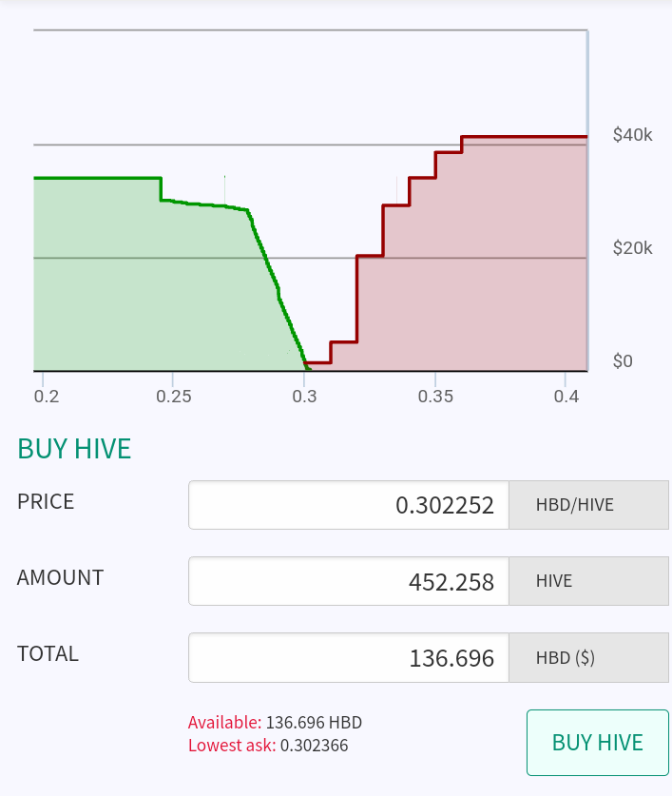Image resolution: width=672 pixels, height=796 pixels.
Task: Click the BUY HIVE button
Action: click(x=598, y=743)
